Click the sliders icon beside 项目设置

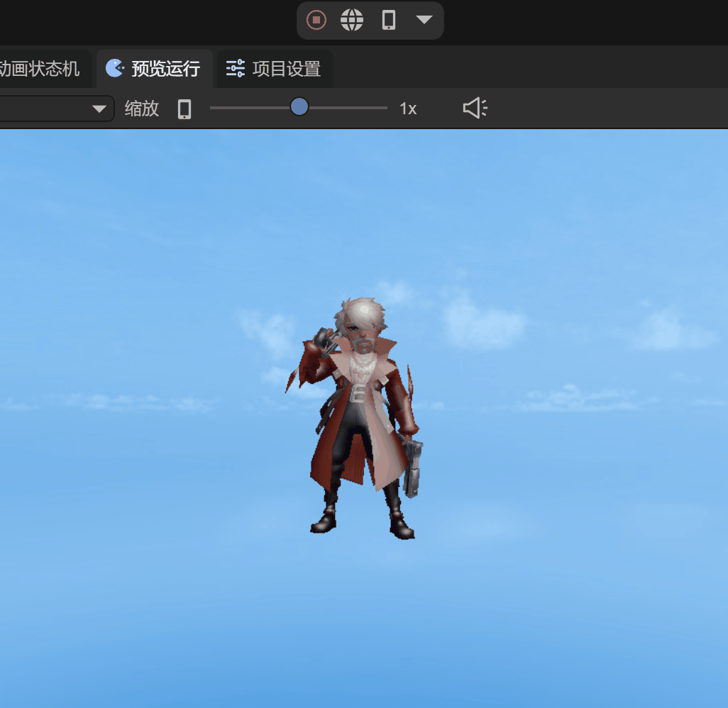coord(235,68)
